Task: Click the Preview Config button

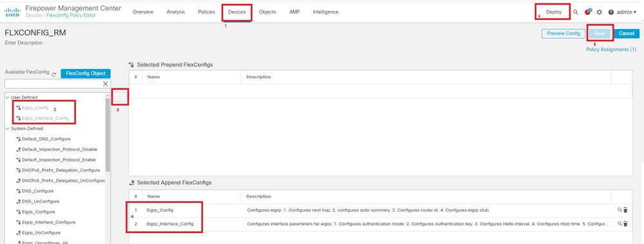Action: click(x=563, y=33)
